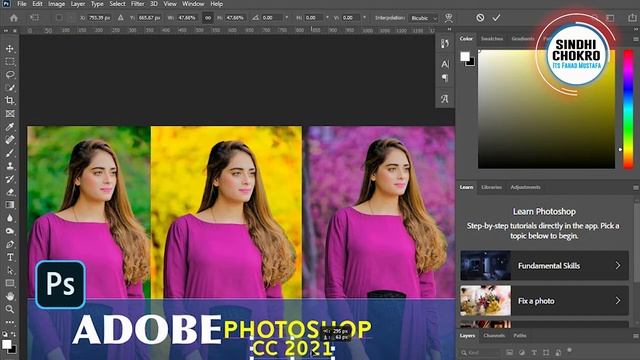Open the Learn panel flyout menu
This screenshot has height=360, width=640.
click(x=636, y=187)
